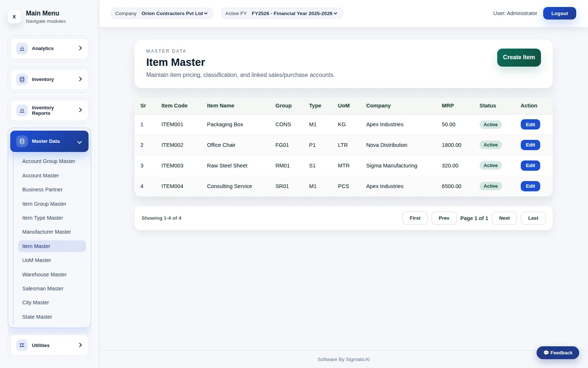Jump to Last page

click(533, 218)
